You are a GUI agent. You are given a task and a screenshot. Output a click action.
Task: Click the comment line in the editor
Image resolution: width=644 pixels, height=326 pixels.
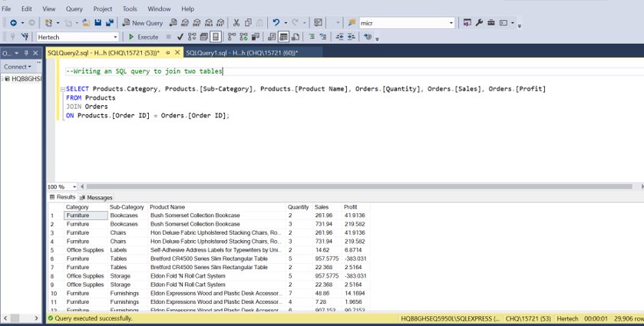144,71
